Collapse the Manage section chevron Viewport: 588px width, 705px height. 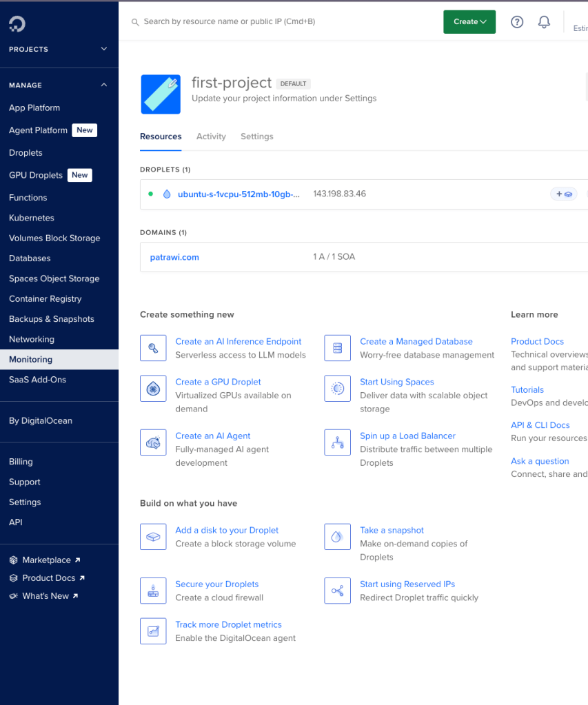coord(104,85)
